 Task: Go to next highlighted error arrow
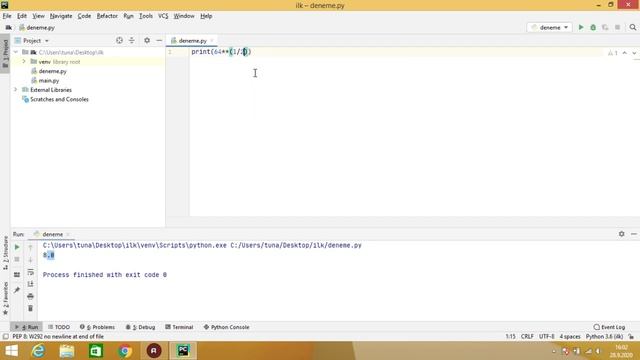click(634, 53)
